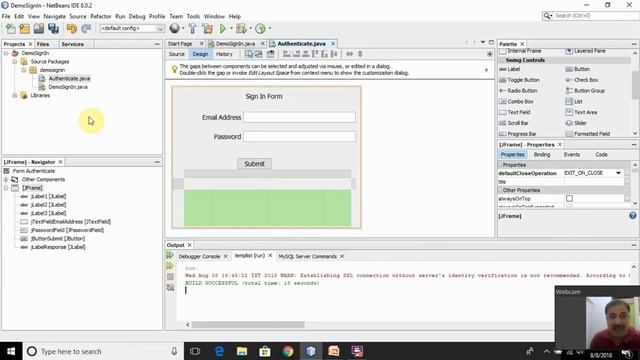
Task: Toggle the alwaysOnTop checkbox
Action: (x=569, y=198)
